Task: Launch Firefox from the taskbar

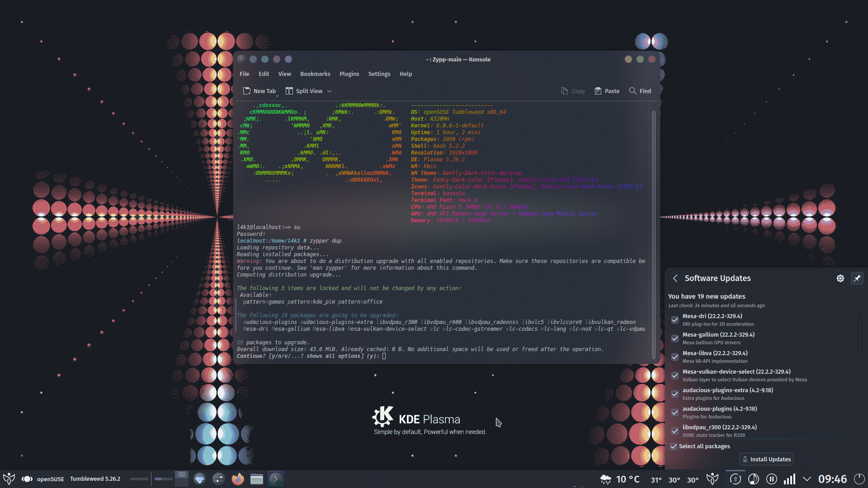Action: (238, 479)
